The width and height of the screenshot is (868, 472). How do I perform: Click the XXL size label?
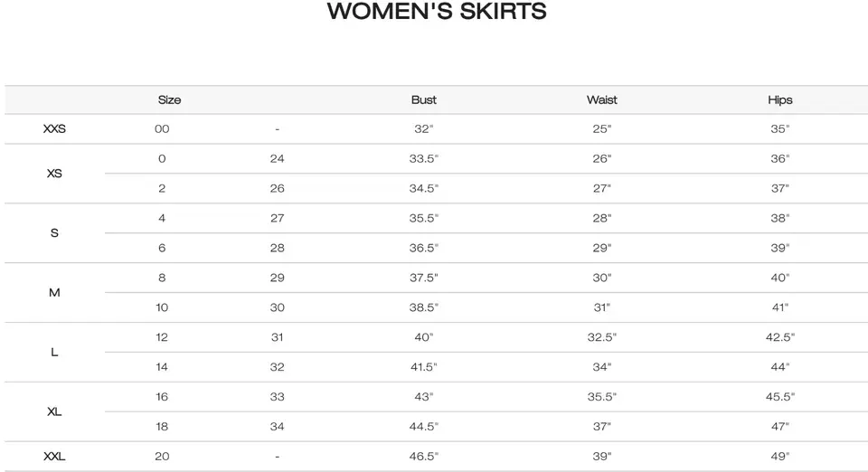54,457
